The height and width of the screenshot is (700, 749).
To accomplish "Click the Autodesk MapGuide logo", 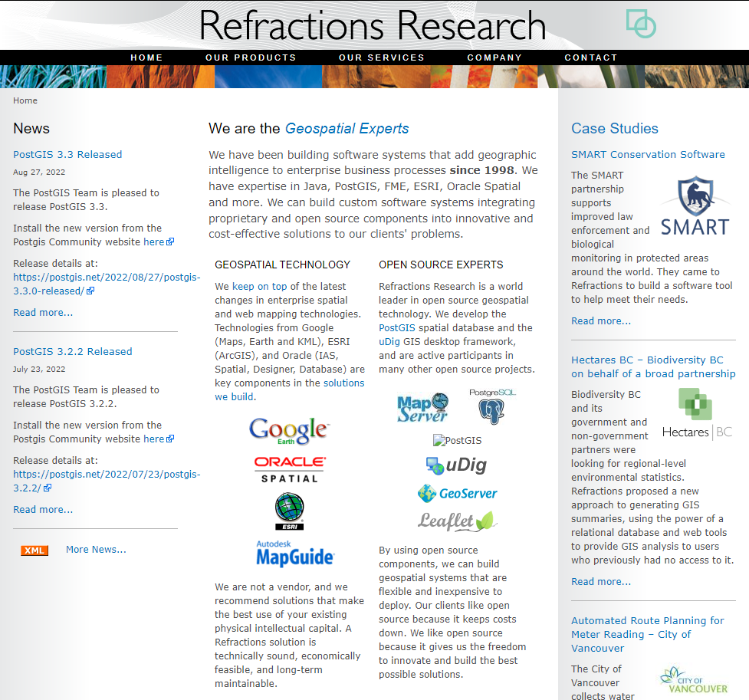I will coord(294,554).
